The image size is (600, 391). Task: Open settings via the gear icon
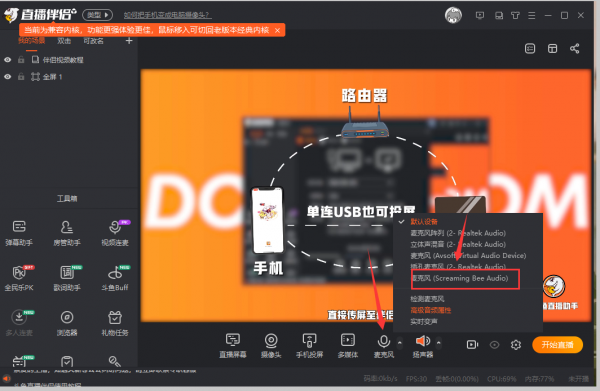tap(516, 345)
